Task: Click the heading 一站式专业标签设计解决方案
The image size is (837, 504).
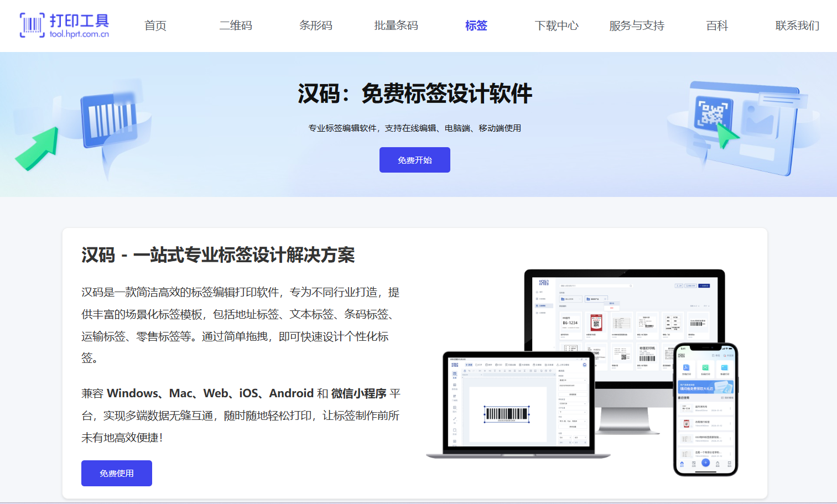Action: 218,255
